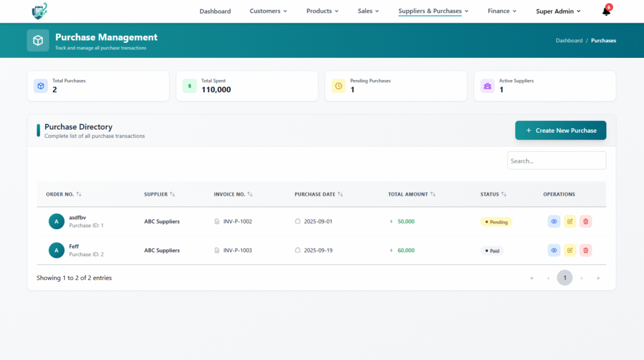View purchase INV-P-1002 with eye icon
644x360 pixels.
coord(554,222)
